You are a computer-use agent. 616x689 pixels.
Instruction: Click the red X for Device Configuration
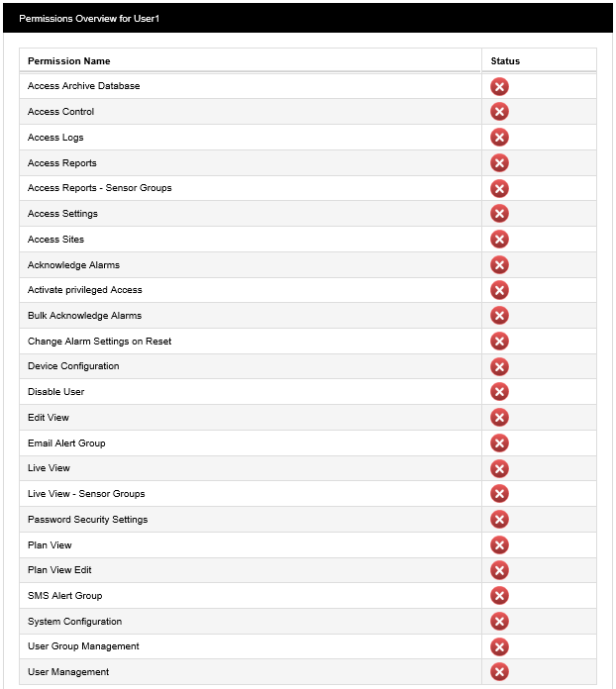[x=500, y=367]
